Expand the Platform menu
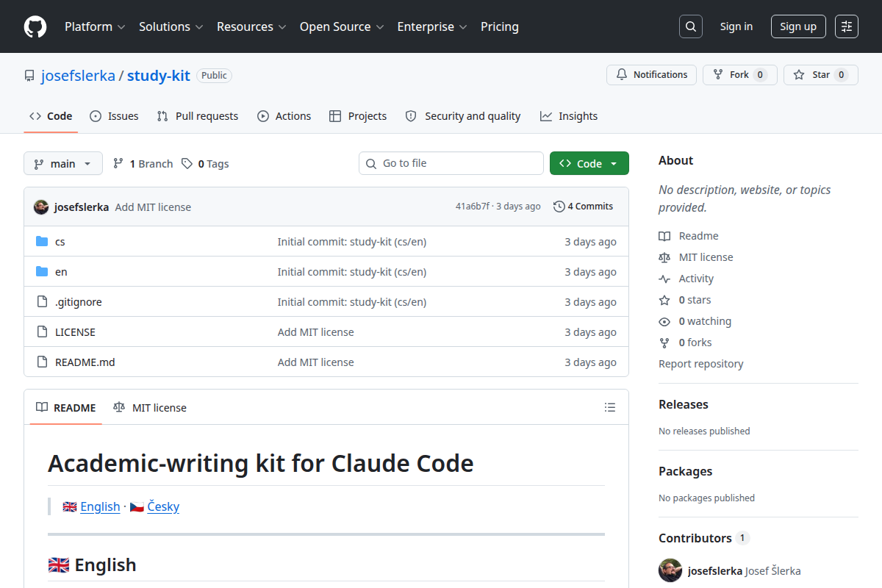The width and height of the screenshot is (882, 588). [x=95, y=26]
